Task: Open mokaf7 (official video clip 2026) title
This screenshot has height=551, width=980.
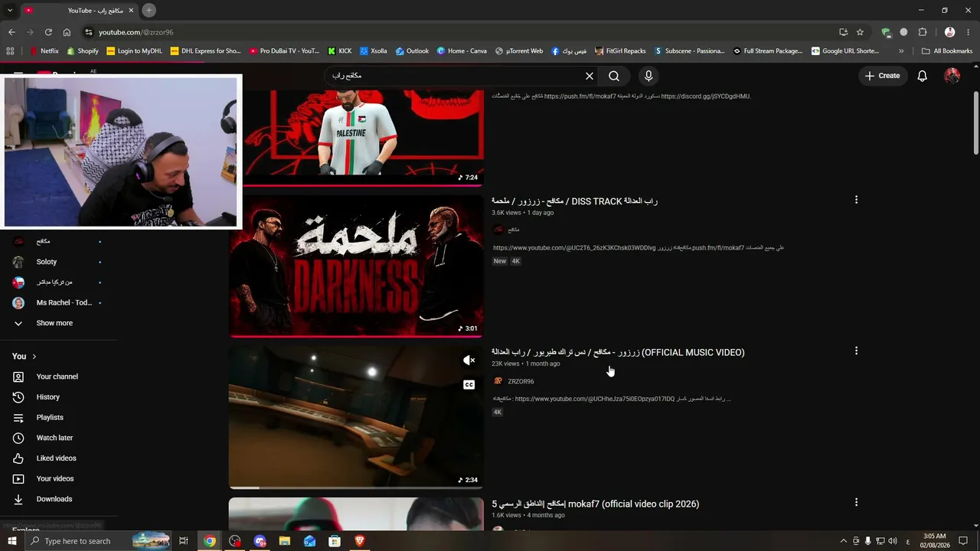Action: point(595,504)
